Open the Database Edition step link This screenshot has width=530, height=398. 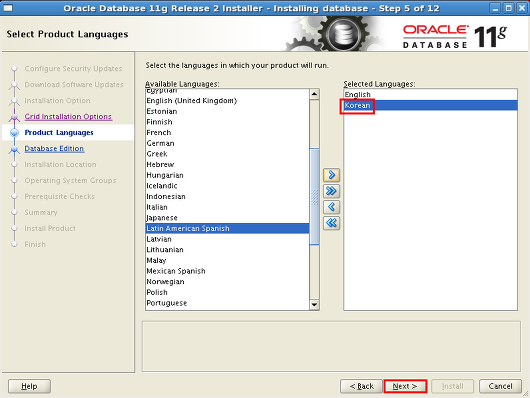(x=54, y=148)
